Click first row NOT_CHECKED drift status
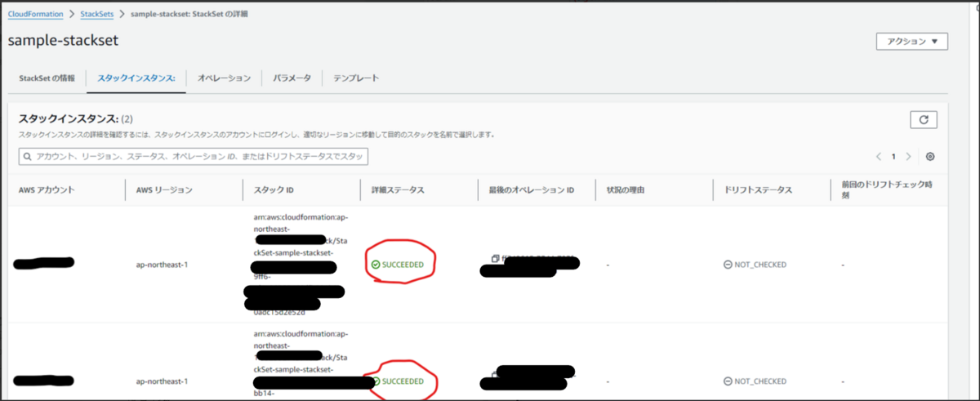Viewport: 980px width, 401px height. (x=755, y=265)
